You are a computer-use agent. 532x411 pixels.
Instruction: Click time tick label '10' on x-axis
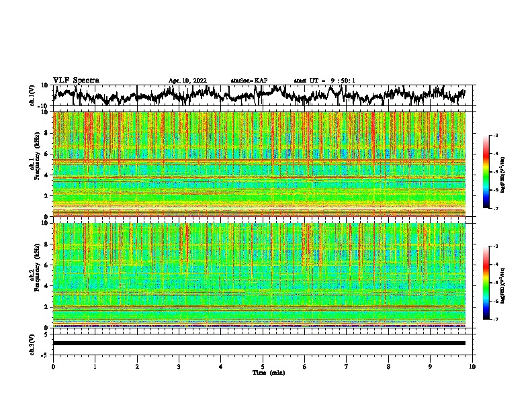pos(472,367)
